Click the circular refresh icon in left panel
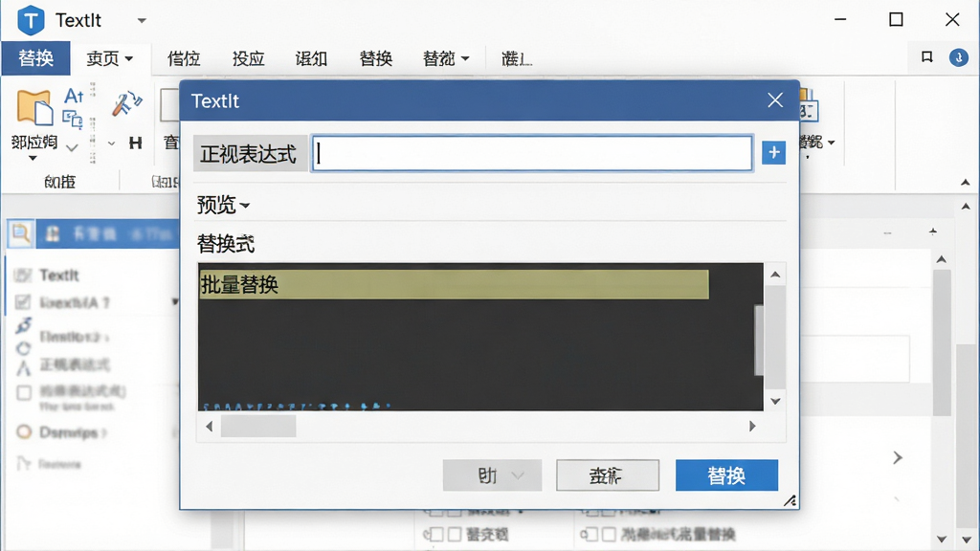 point(24,348)
